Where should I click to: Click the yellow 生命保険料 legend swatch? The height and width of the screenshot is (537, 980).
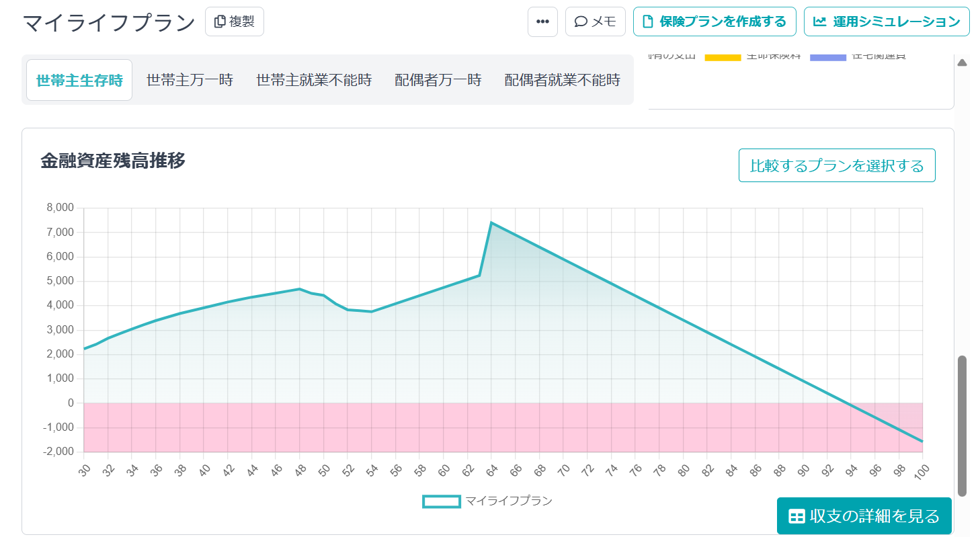point(723,56)
